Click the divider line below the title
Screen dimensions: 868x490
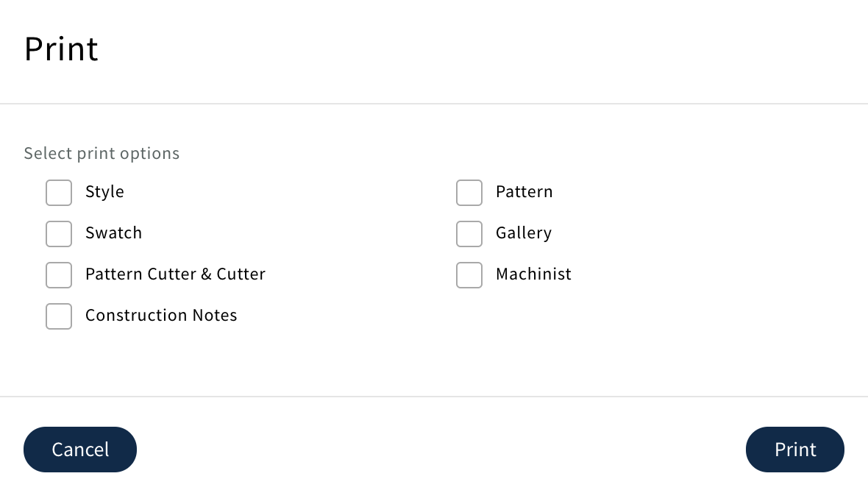(x=434, y=104)
